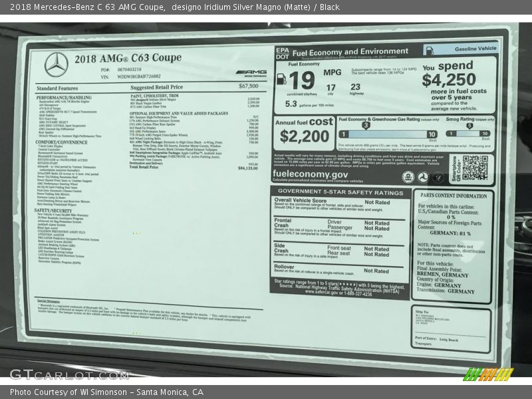Screen dimensions: 532x399
Task: Click the first circular agency seal near the QR code
Action: 408,177
